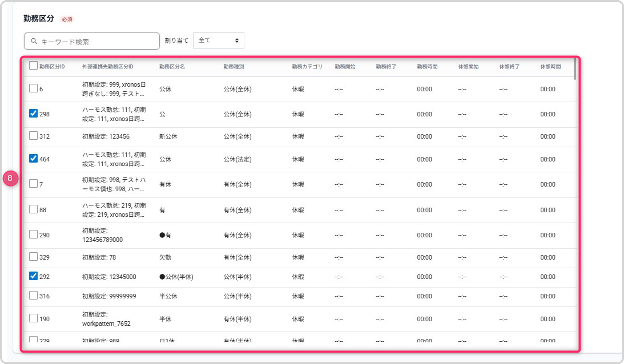Toggle the select-all checkbox in table header

[x=33, y=66]
